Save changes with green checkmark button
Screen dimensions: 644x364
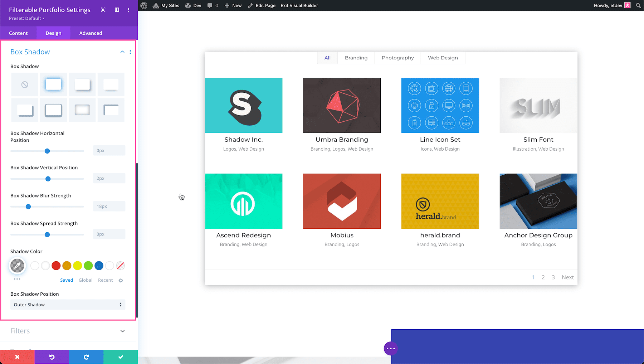coord(121,357)
